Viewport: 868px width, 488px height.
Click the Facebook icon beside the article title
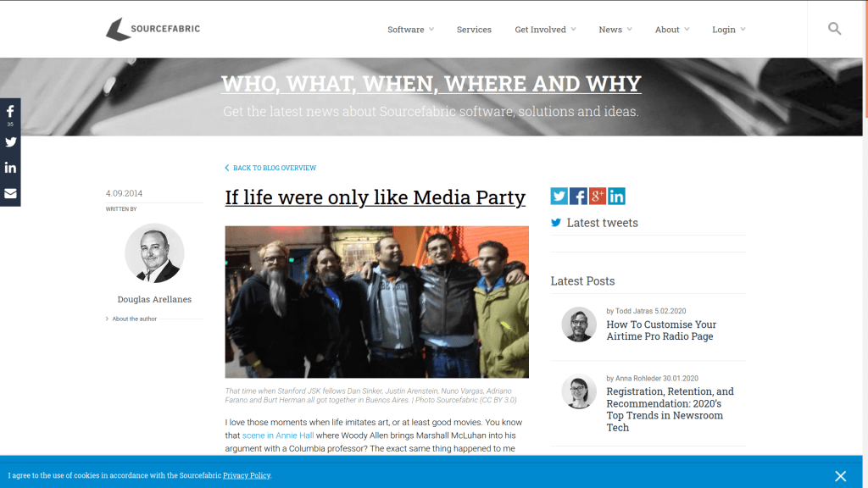coord(578,196)
